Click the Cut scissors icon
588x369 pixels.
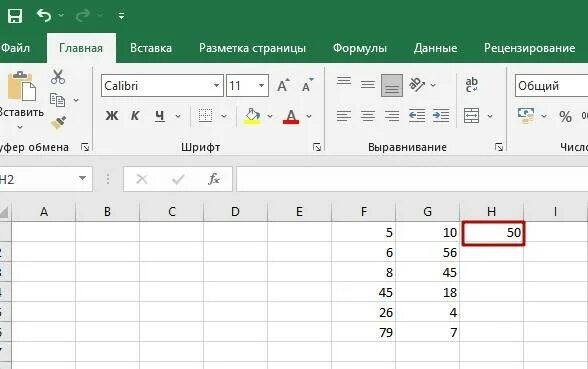(x=58, y=77)
